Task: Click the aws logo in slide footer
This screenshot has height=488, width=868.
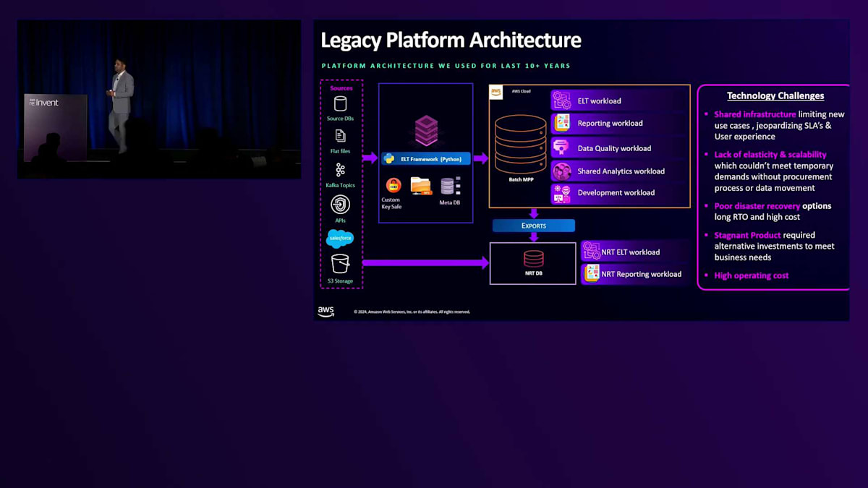Action: coord(326,312)
